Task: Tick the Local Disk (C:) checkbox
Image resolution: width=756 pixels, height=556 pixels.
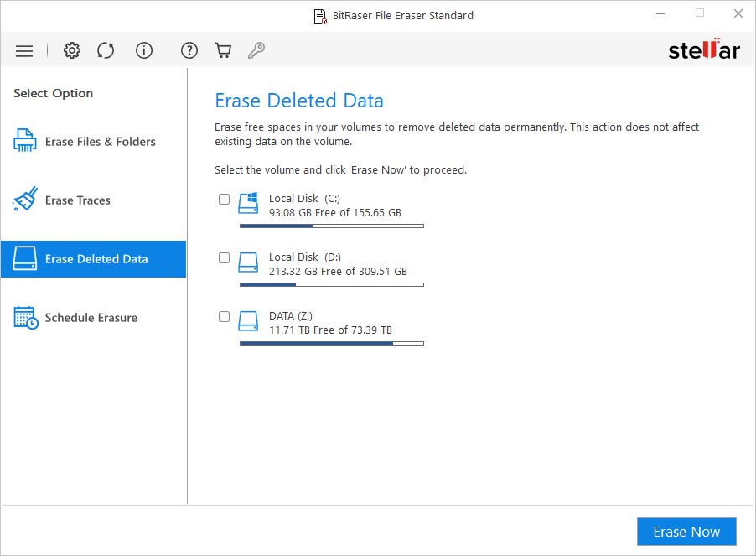Action: point(224,199)
